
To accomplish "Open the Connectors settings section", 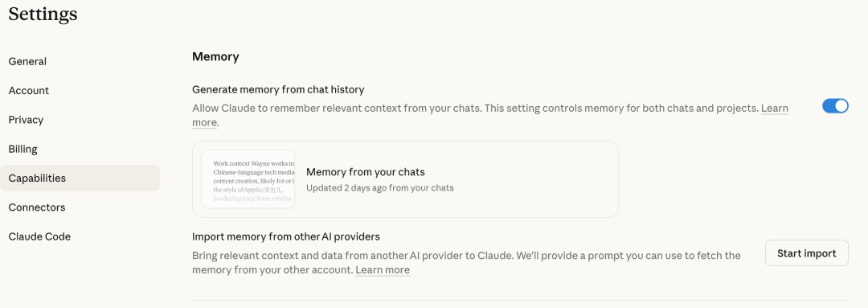I will pyautogui.click(x=36, y=207).
